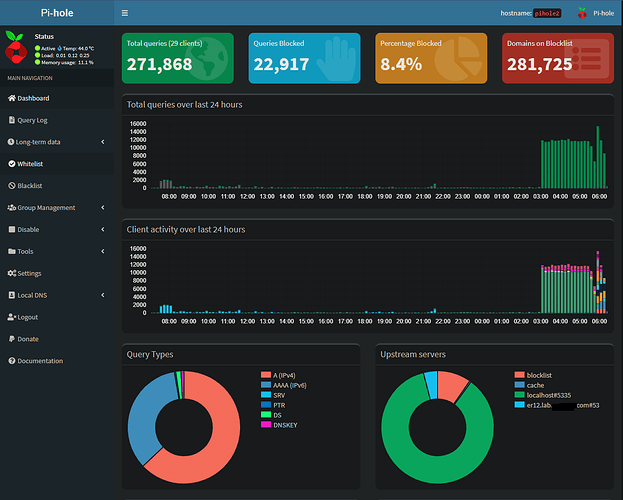Click the Query Log file icon
The image size is (623, 500).
[x=11, y=120]
